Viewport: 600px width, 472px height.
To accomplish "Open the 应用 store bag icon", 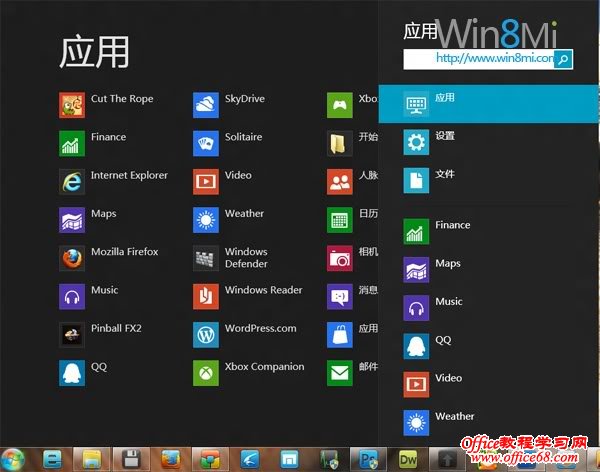I will [340, 335].
